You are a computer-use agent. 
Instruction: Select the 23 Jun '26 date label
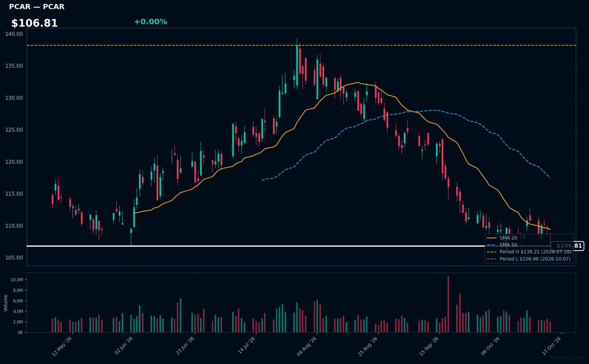[184, 345]
